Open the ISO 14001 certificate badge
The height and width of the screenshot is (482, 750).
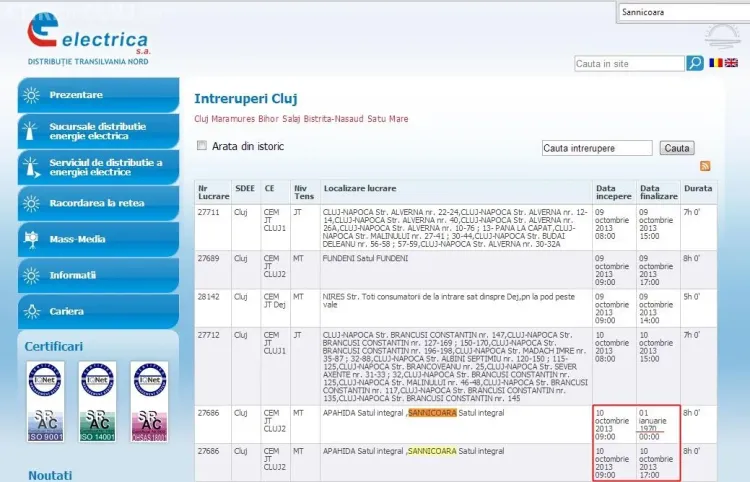click(97, 401)
